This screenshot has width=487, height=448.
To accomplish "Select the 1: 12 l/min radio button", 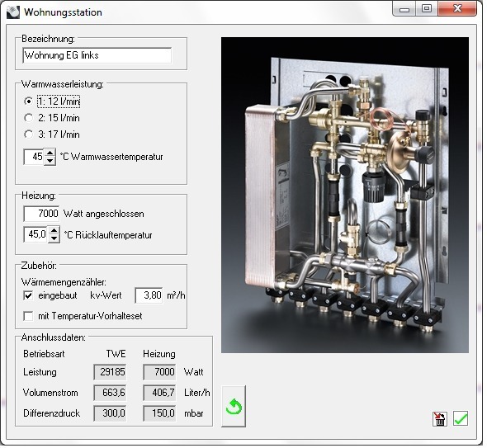I will click(x=28, y=101).
